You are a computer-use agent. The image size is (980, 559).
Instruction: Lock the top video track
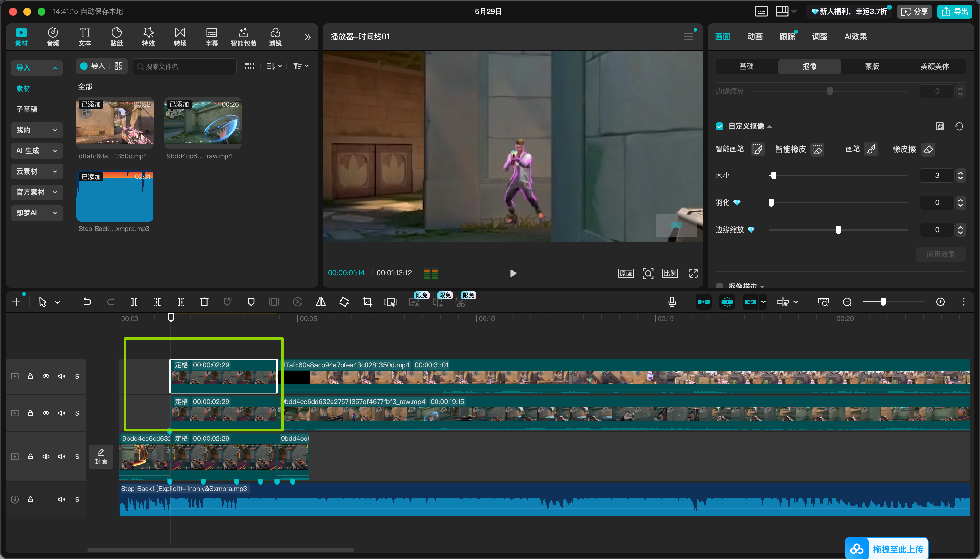pyautogui.click(x=30, y=376)
